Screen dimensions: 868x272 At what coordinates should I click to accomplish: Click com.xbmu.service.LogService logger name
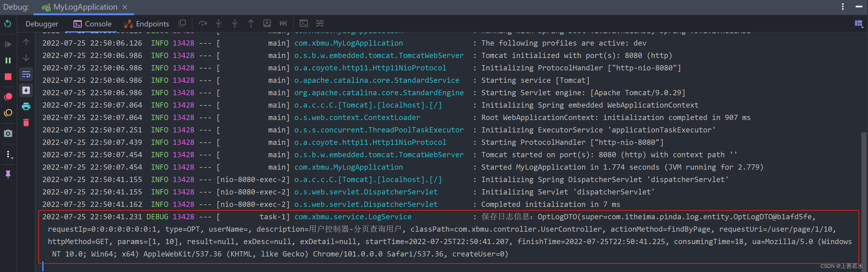(353, 217)
